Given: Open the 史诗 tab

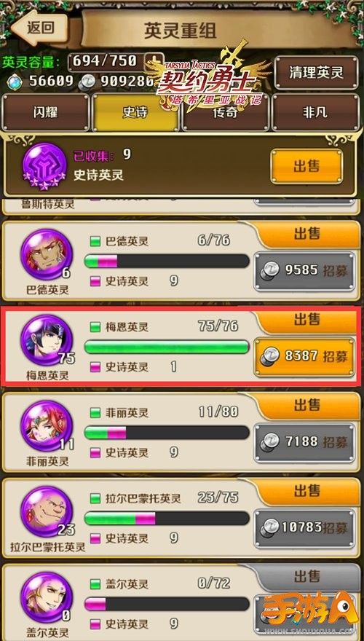Looking at the screenshot, I should click(x=135, y=112).
